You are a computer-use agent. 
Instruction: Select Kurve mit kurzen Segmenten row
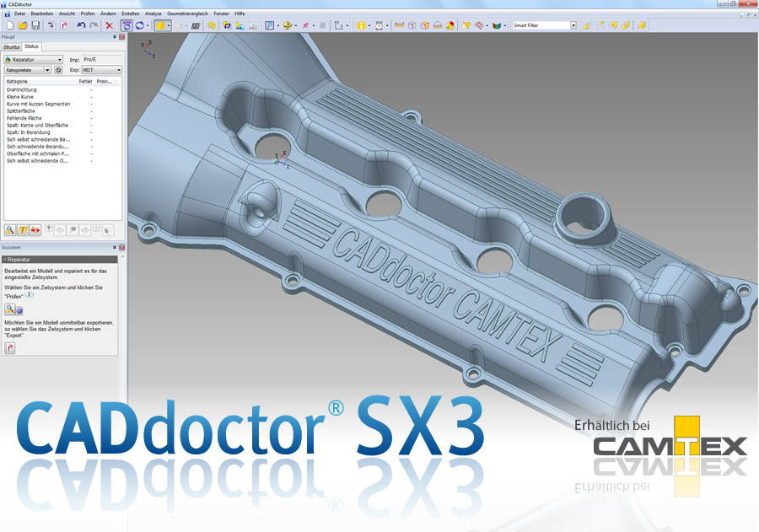pos(62,104)
